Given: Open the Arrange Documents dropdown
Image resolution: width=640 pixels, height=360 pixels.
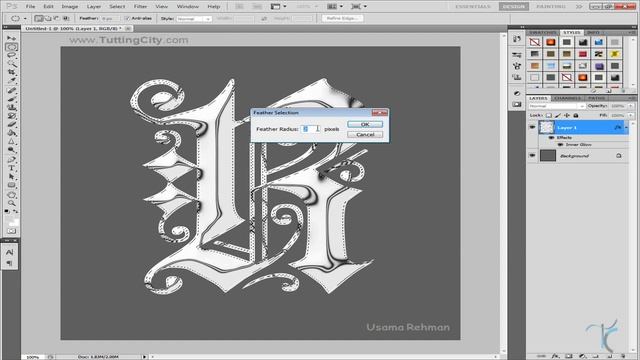Looking at the screenshot, I should click(335, 7).
